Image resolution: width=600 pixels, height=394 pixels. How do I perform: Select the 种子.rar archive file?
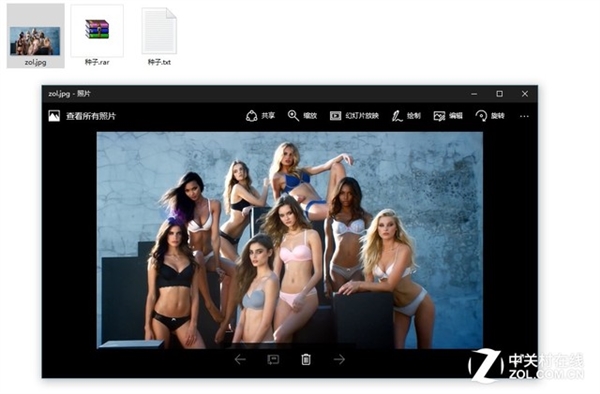[97, 36]
